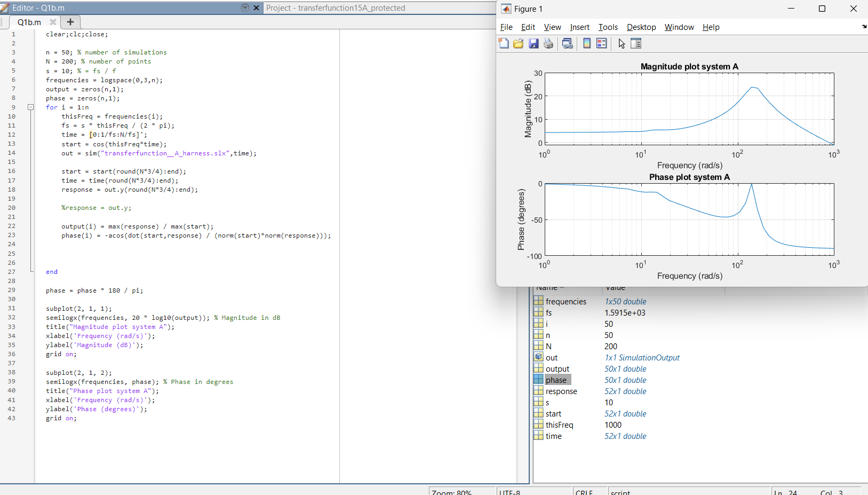Expand the figure toolbar overflow arrow
868x495 pixels.
tap(864, 27)
